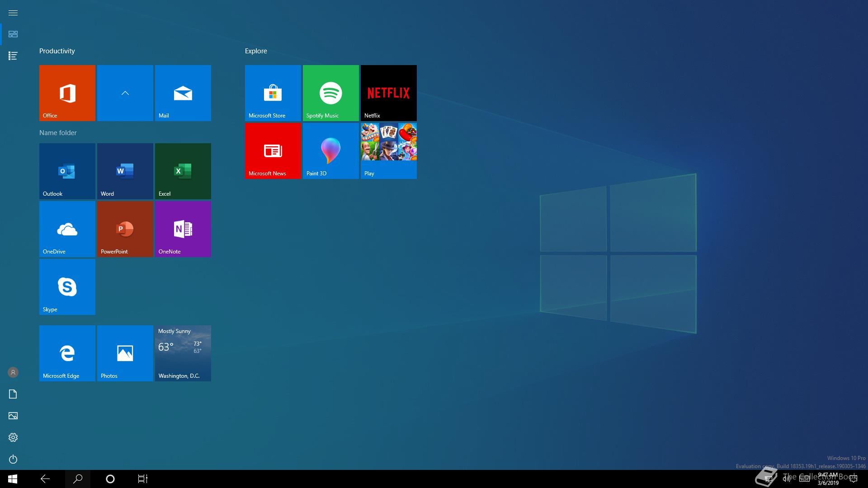Image resolution: width=868 pixels, height=488 pixels.
Task: Open the Power options
Action: (x=13, y=459)
